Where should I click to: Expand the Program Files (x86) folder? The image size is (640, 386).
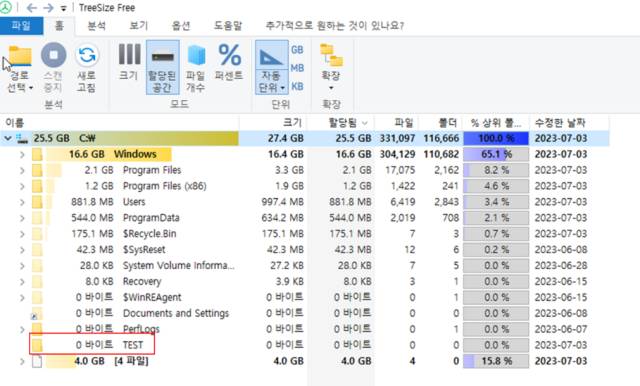pos(22,186)
